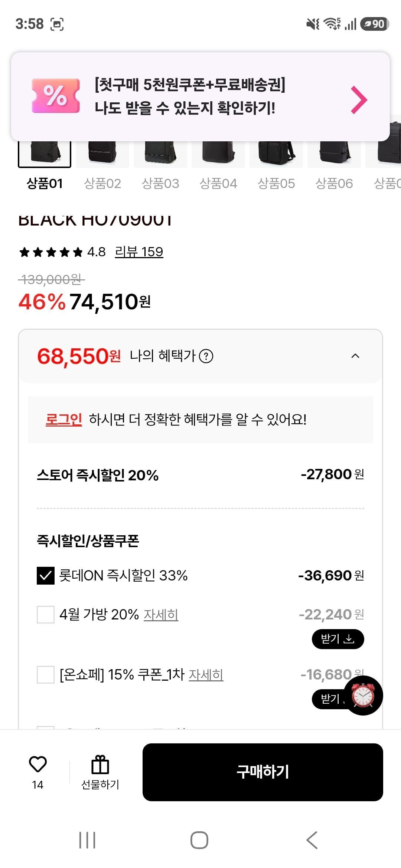Screen dimensions: 401x868
Task: Open the 리뷰 159 reviews link
Action: click(x=139, y=252)
